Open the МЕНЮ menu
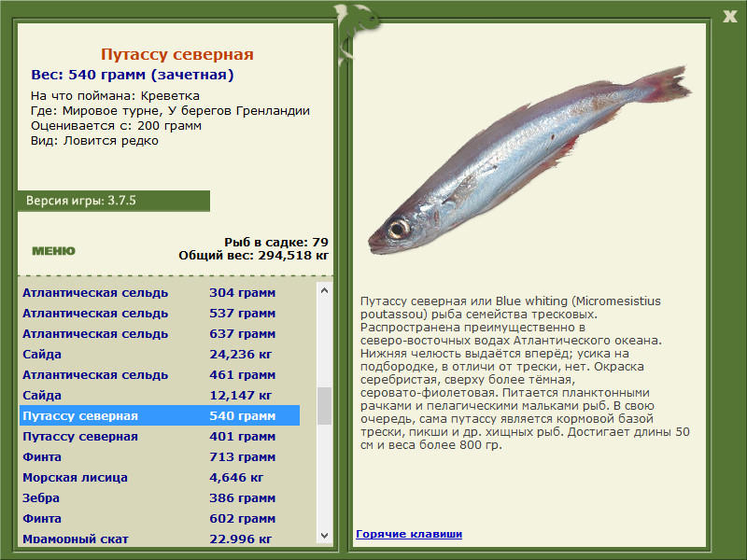 pos(53,251)
